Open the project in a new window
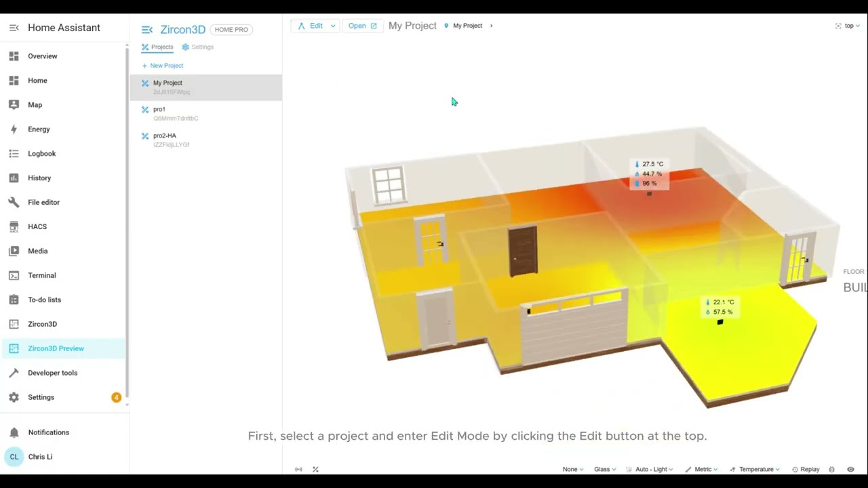The image size is (868, 488). (x=362, y=26)
